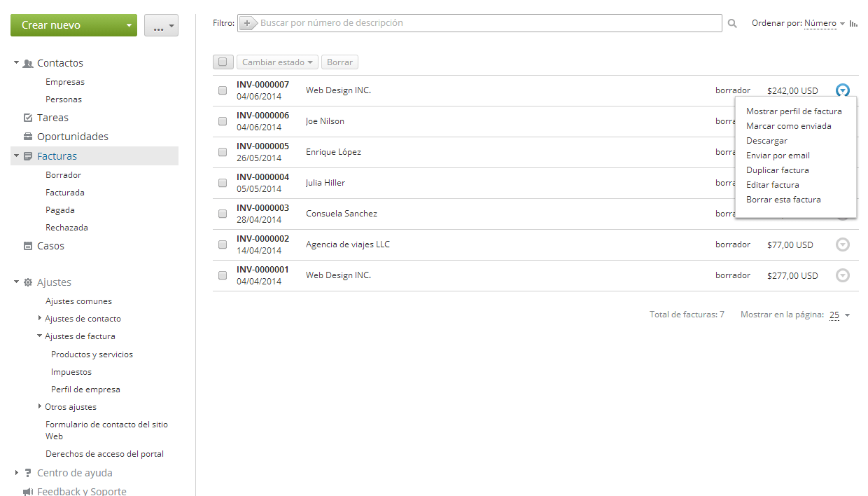Viewport: 868px width, 496px height.
Task: Click the Oportunidades briefcase icon
Action: (x=28, y=137)
